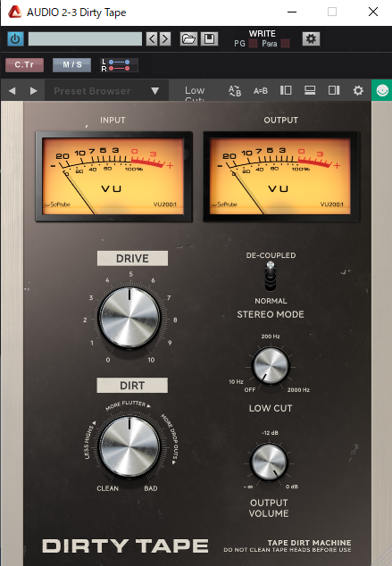Viewport: 392px width, 566px height.
Task: Click the DIRT label plate
Action: click(132, 386)
